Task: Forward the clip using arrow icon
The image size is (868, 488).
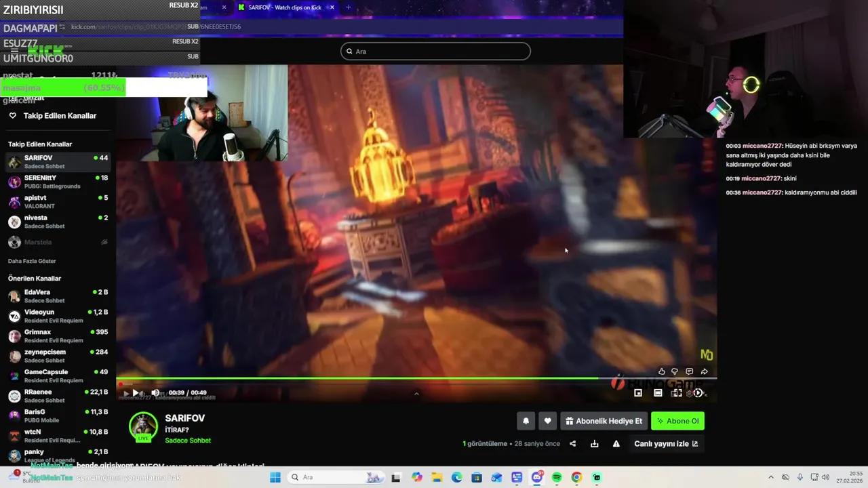Action: click(x=704, y=371)
